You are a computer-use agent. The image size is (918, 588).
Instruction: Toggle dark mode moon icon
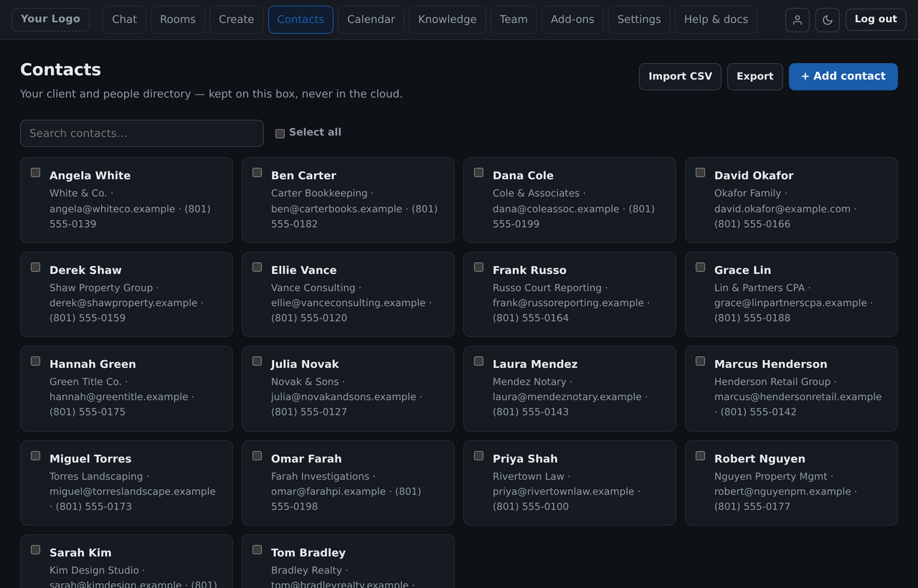click(x=828, y=20)
